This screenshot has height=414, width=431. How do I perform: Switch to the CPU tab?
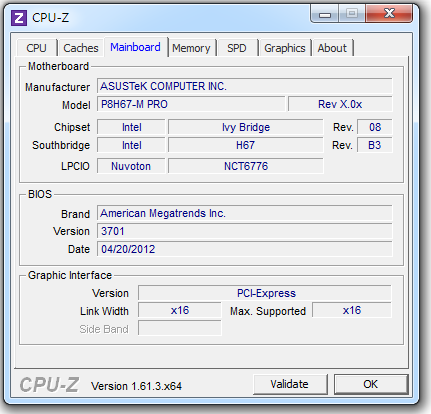(36, 48)
